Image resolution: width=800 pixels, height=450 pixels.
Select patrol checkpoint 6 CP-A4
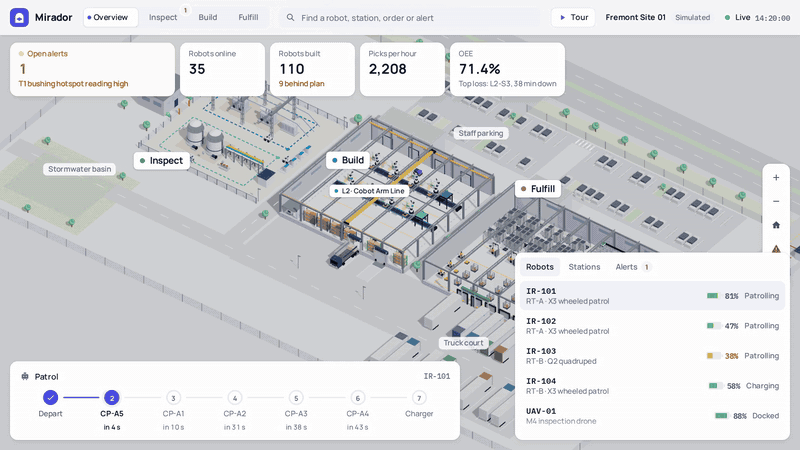(x=357, y=398)
